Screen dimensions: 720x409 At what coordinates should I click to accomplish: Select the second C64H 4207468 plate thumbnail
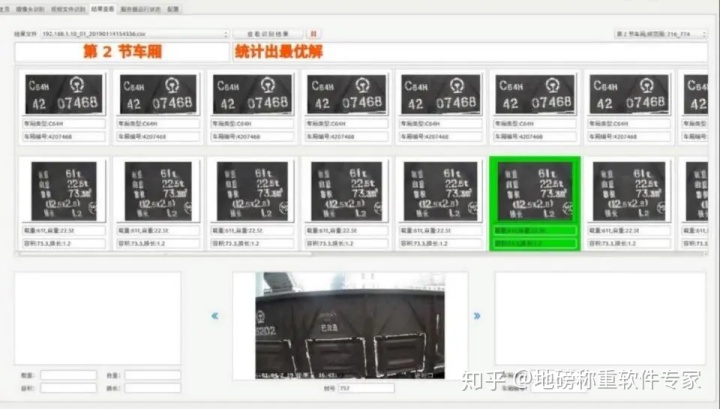158,94
